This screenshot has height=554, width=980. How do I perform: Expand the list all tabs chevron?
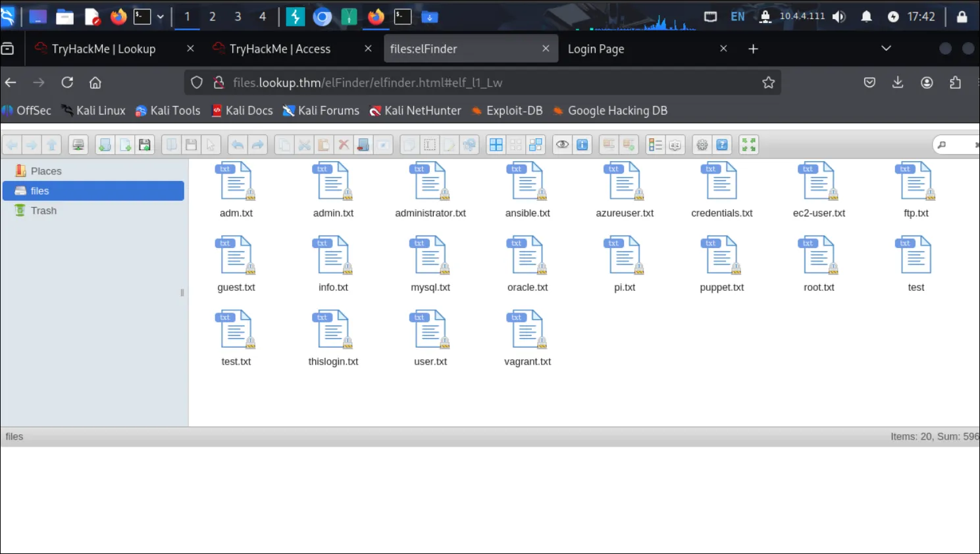click(x=886, y=48)
